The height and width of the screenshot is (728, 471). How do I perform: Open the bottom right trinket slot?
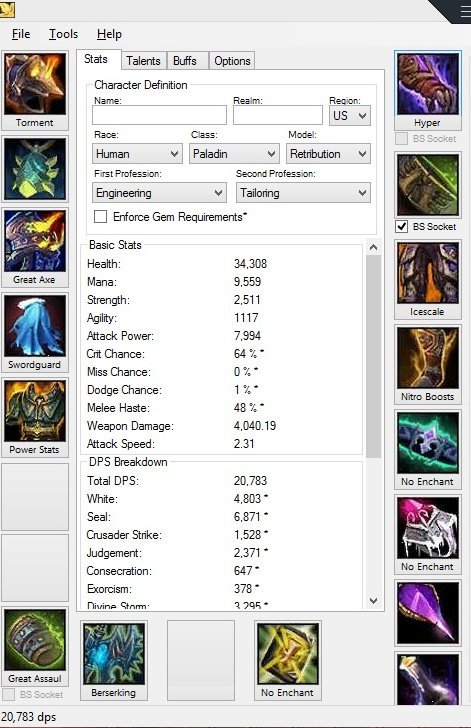pos(428,679)
